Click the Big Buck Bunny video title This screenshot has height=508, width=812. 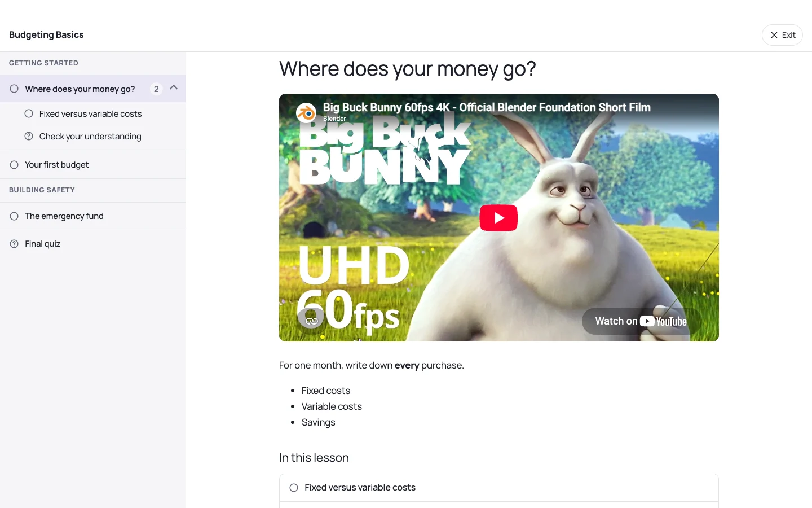tap(487, 107)
